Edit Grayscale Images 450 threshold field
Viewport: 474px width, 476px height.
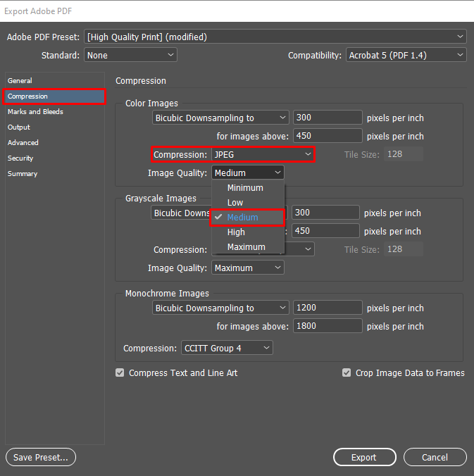click(x=325, y=231)
